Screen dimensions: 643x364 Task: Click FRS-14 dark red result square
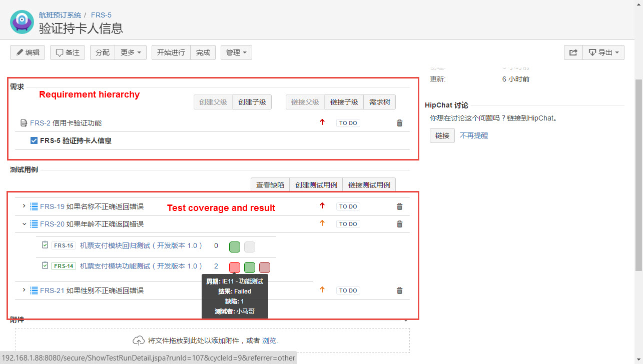[x=265, y=267]
